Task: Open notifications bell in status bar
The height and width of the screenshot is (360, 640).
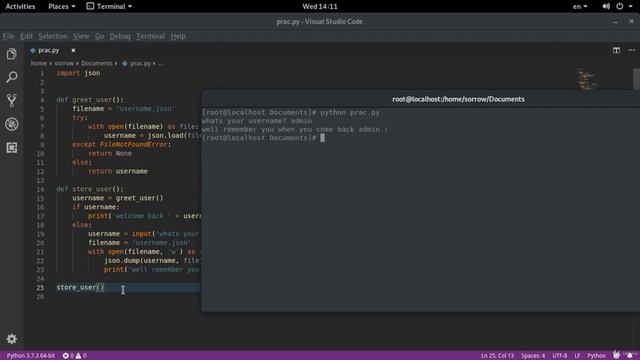Action: coord(630,356)
